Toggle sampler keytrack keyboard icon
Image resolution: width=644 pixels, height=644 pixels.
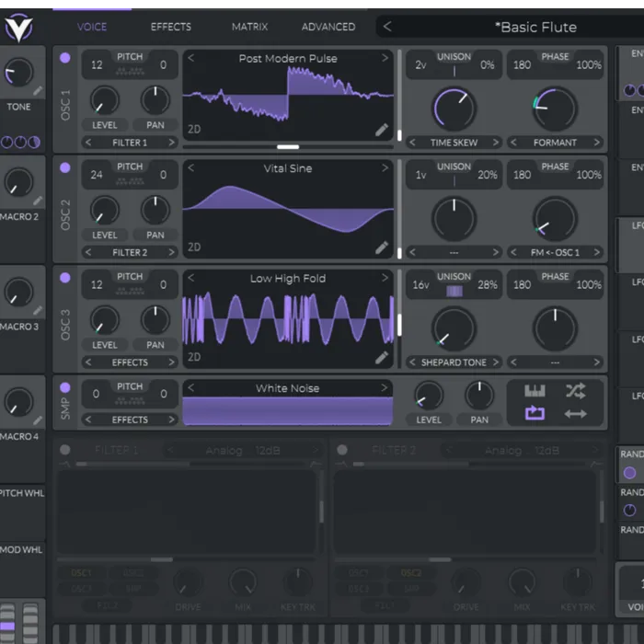click(x=535, y=391)
